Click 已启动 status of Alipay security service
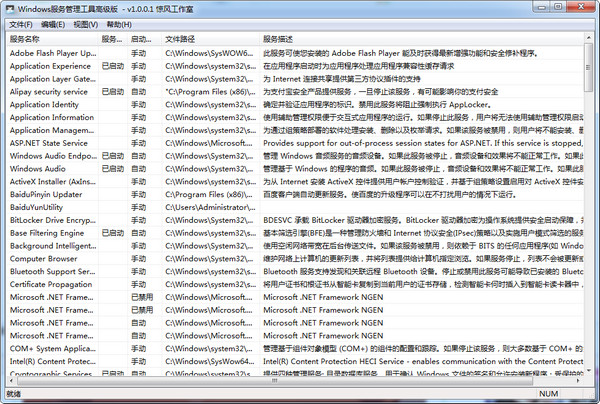600x404 pixels. coord(113,92)
